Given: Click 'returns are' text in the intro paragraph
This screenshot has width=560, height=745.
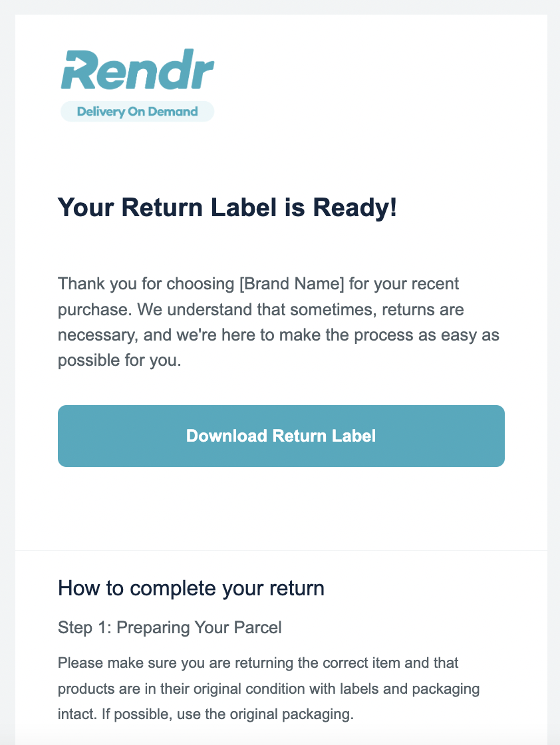Looking at the screenshot, I should tap(423, 309).
